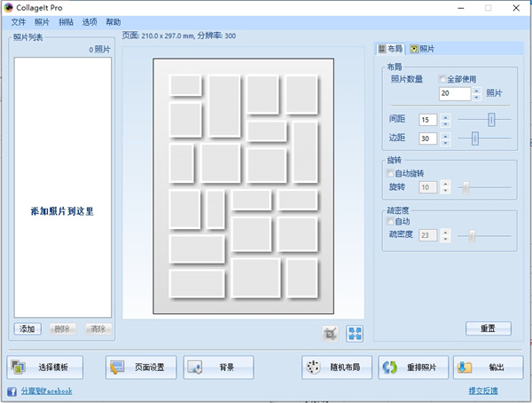Open the 照片 menu

[x=42, y=22]
